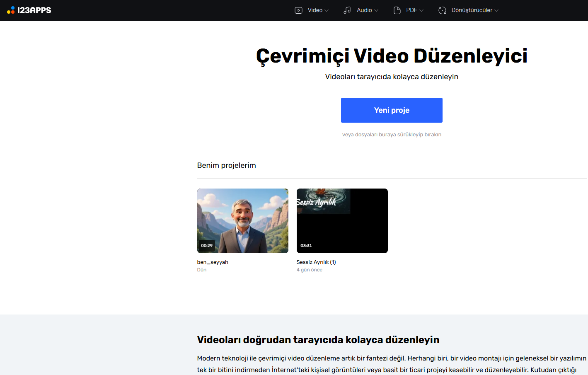Click the ben_seyyah project title
The width and height of the screenshot is (588, 375).
[213, 262]
